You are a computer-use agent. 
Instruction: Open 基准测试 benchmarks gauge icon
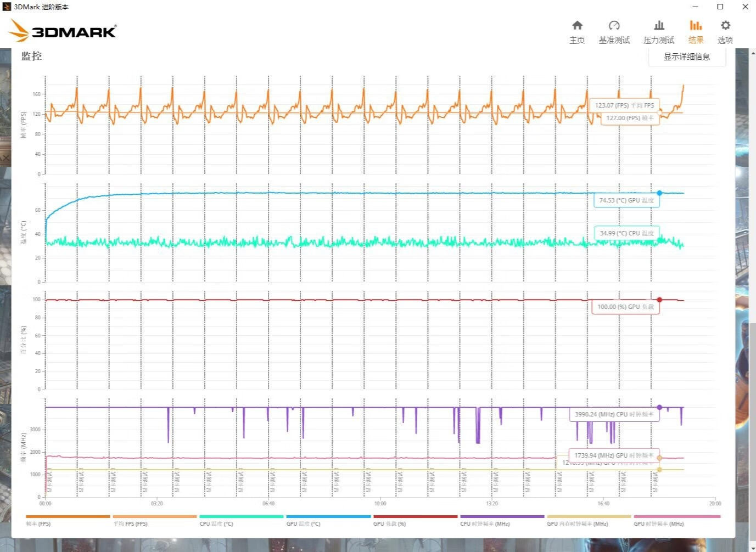pos(614,26)
